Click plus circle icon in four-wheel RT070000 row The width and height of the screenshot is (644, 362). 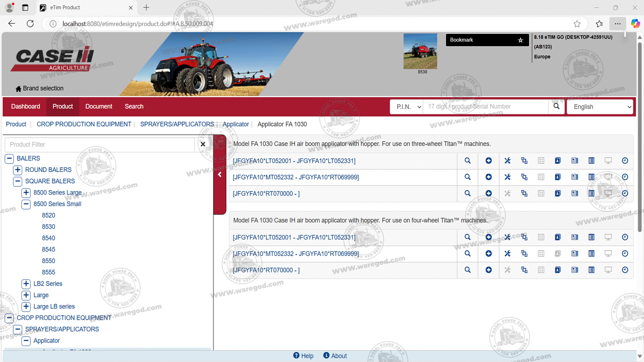[488, 270]
